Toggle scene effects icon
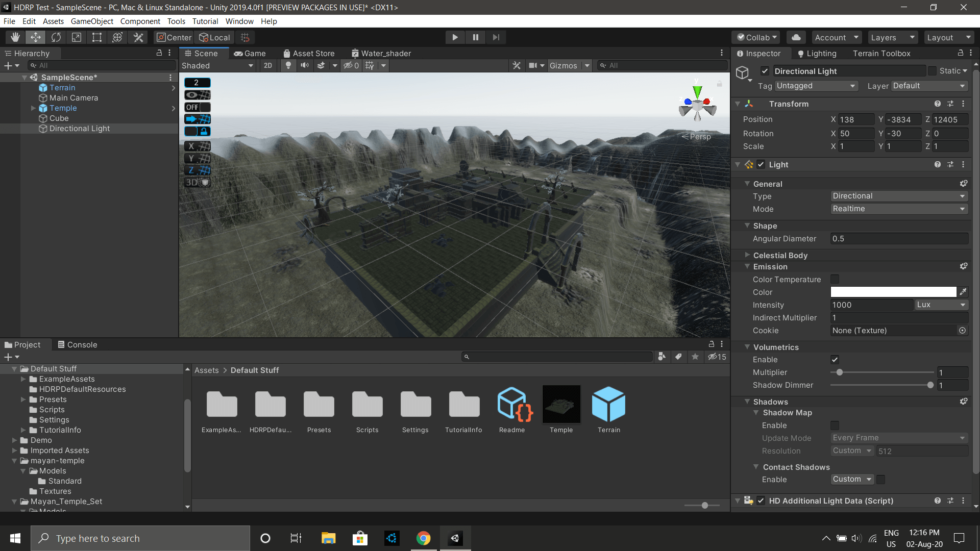This screenshot has width=980, height=551. pos(321,65)
